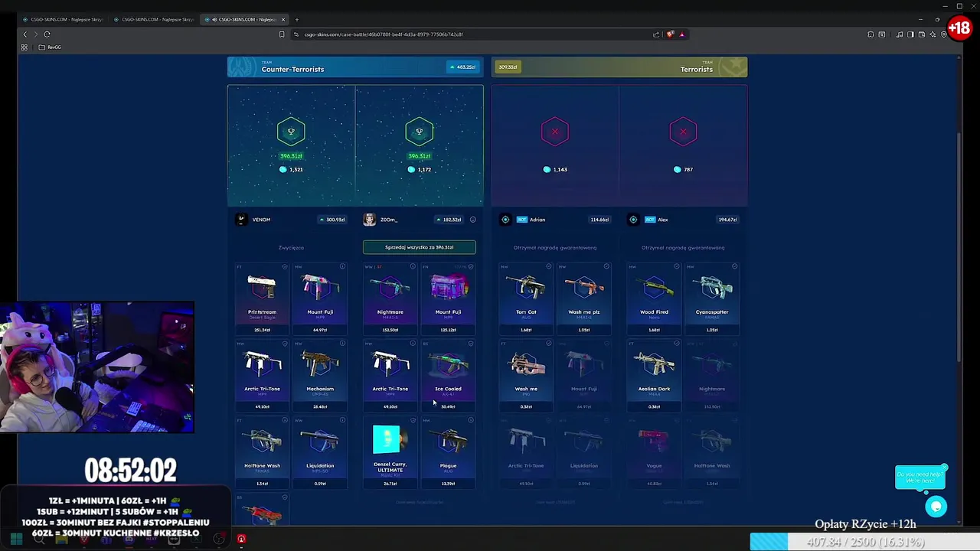This screenshot has height=551, width=980.
Task: Click the info icon on Plague card
Action: (471, 420)
